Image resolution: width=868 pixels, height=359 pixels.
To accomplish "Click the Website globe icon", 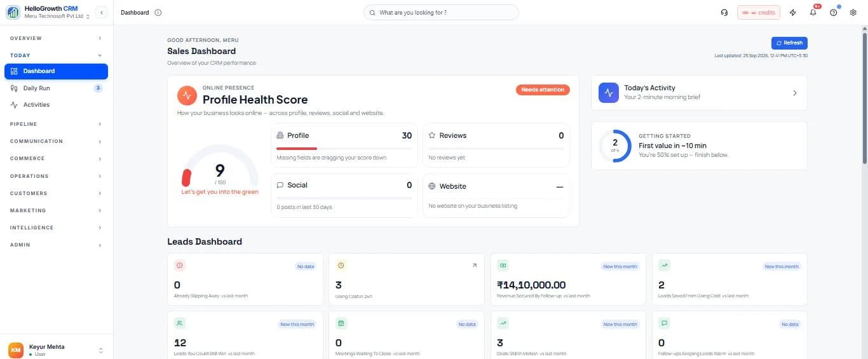I will [x=432, y=186].
